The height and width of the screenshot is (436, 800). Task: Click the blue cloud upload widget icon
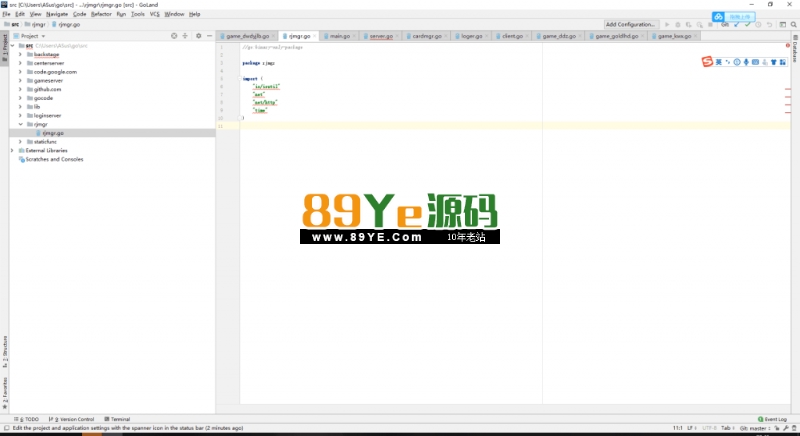(x=718, y=17)
